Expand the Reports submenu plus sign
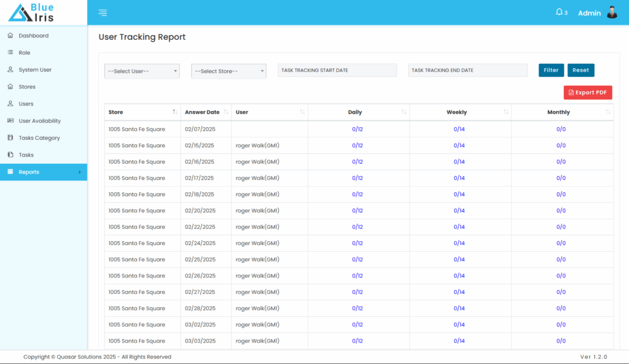 click(79, 172)
